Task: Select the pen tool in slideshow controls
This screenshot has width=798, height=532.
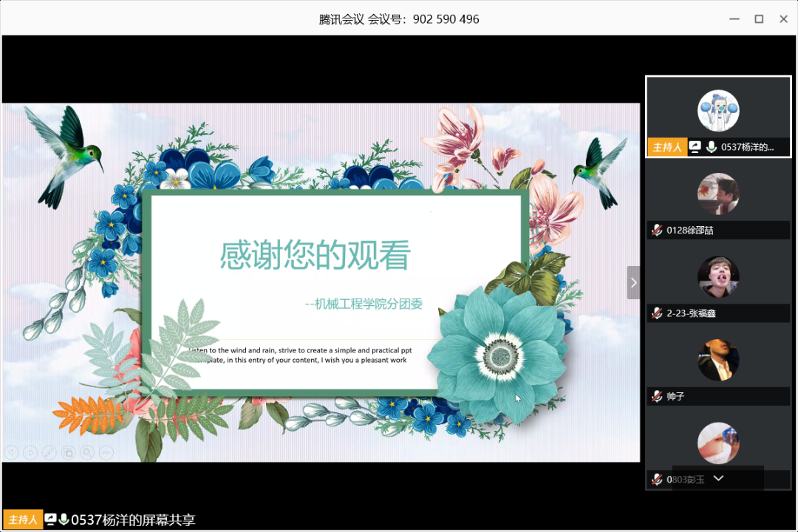Action: pyautogui.click(x=50, y=452)
